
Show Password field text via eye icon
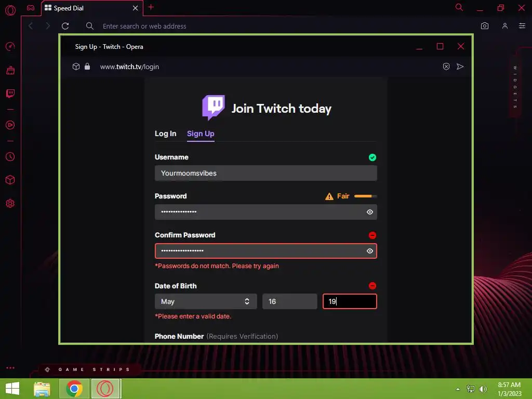point(370,212)
